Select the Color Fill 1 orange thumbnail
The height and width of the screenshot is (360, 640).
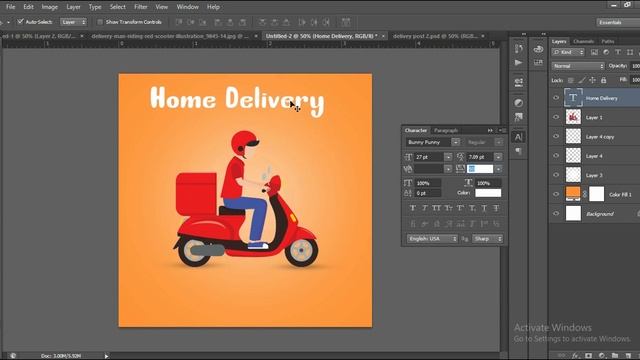(573, 193)
